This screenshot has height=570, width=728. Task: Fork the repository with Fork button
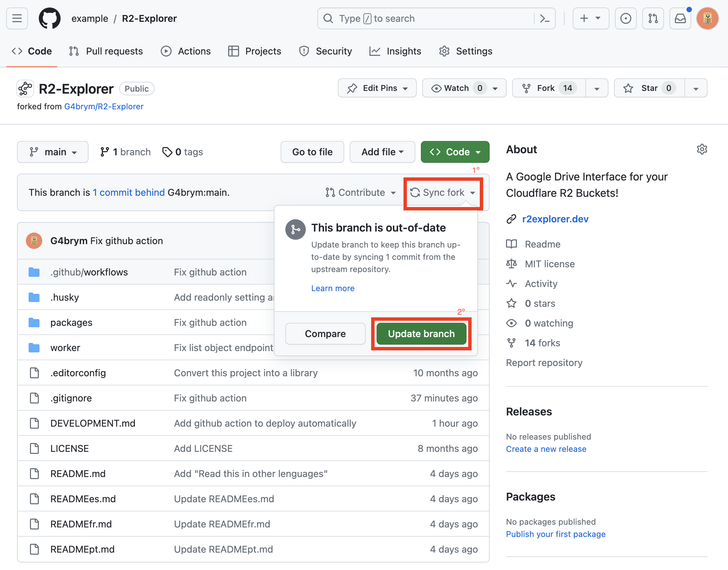[x=549, y=88]
